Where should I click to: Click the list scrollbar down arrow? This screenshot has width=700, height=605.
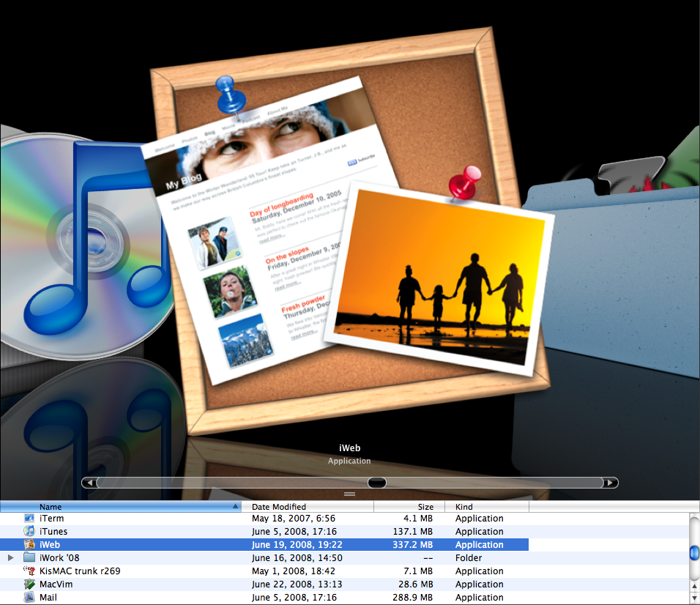[694, 598]
